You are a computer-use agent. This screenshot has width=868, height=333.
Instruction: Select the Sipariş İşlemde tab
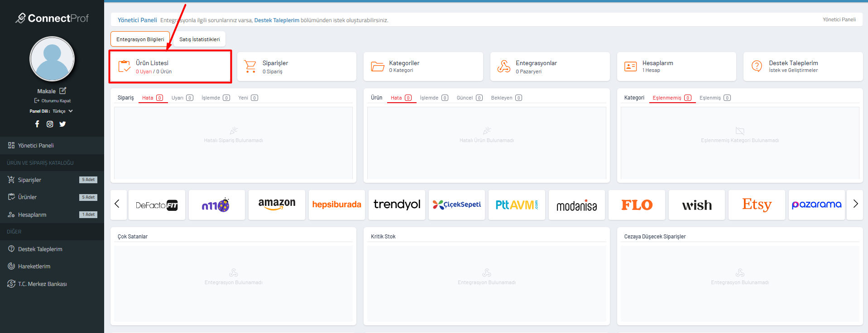tap(216, 98)
